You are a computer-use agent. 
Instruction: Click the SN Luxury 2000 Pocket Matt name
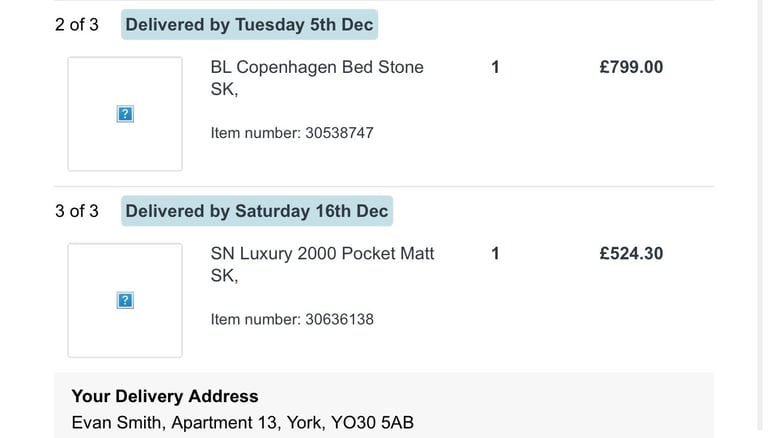pos(322,254)
